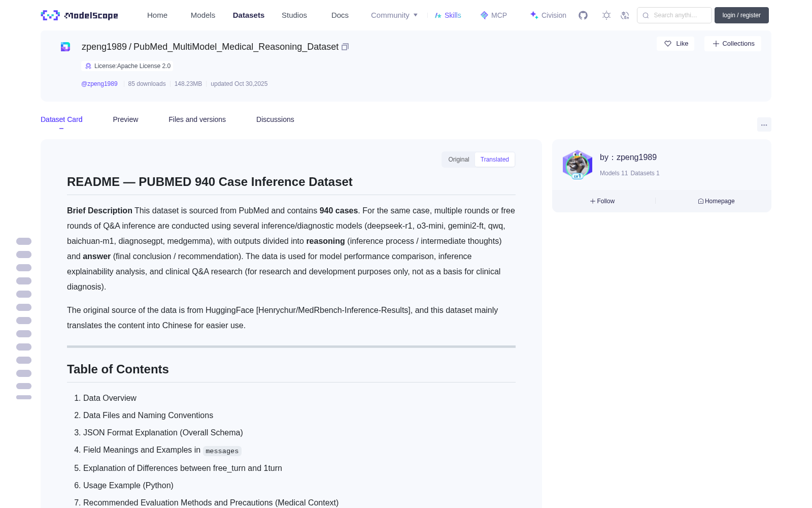Add dataset to Collections
The width and height of the screenshot is (812, 508).
733,44
